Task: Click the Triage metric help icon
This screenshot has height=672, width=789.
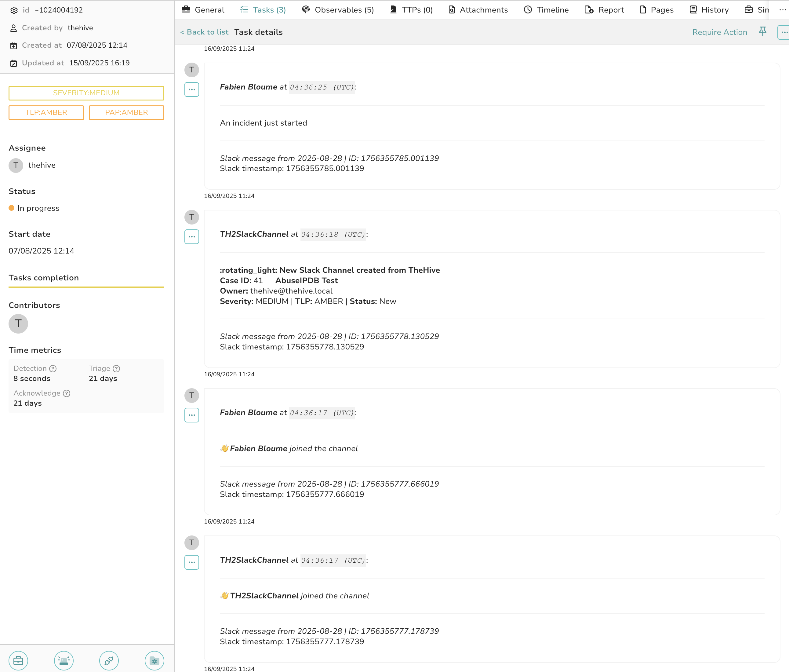Action: [117, 368]
